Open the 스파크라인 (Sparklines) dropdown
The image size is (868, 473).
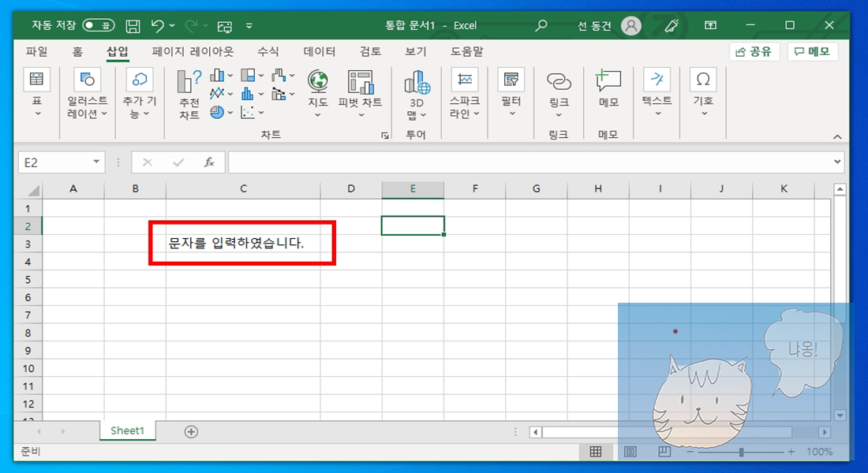click(465, 93)
